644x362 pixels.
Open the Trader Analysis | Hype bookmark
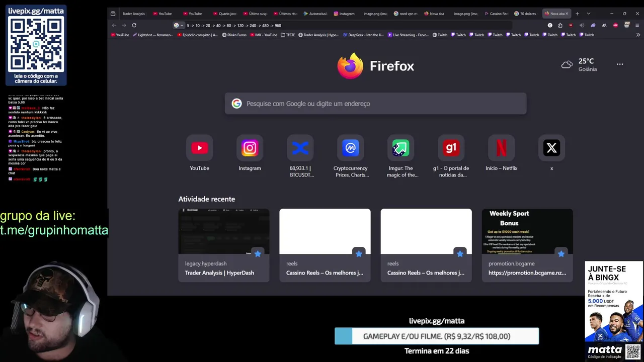[318, 35]
